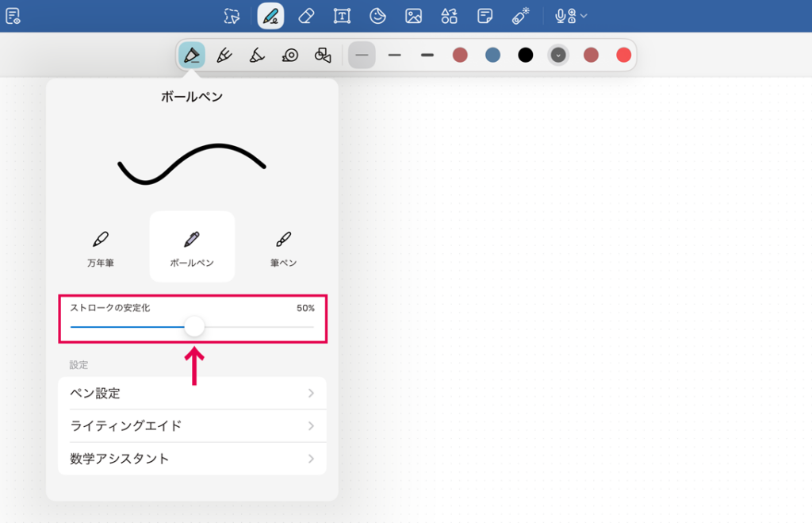Image resolution: width=812 pixels, height=523 pixels.
Task: Select the Laser pointer tool
Action: tap(521, 16)
